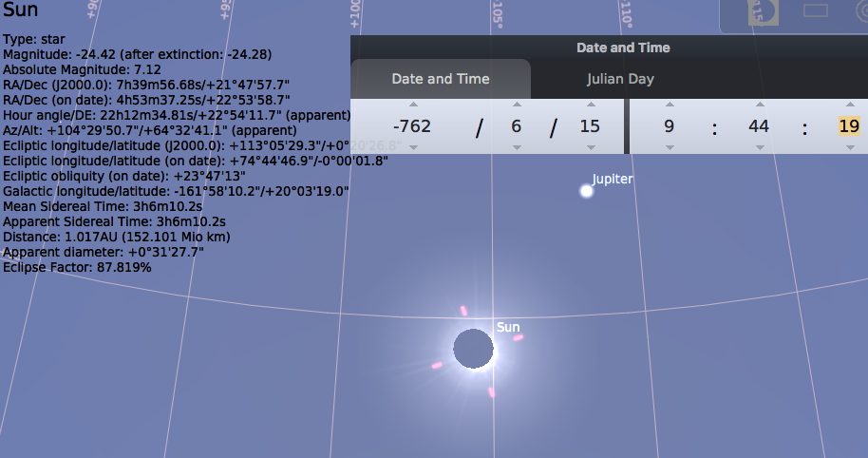Increment the minutes value
Screen dimensions: 868x458
[x=758, y=105]
